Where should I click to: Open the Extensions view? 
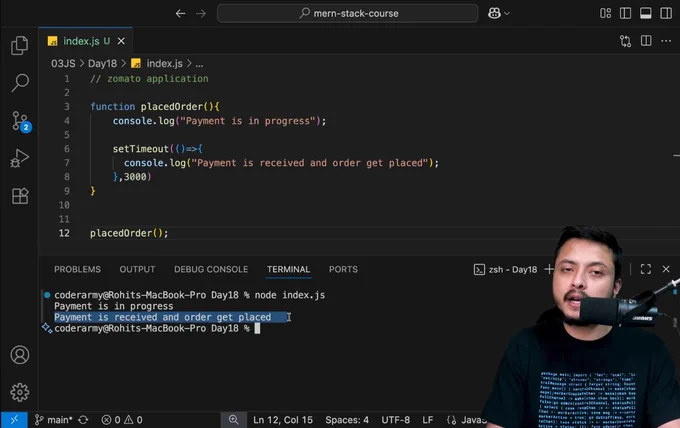click(x=20, y=196)
